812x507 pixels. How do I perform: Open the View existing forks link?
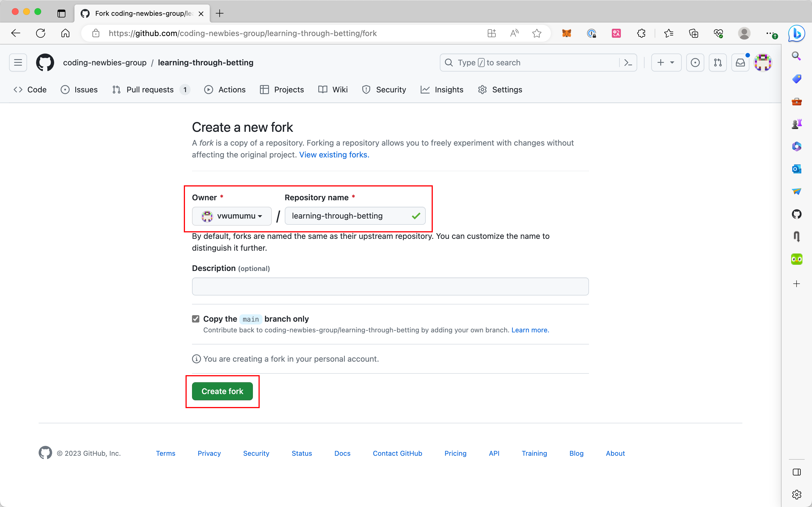click(334, 155)
